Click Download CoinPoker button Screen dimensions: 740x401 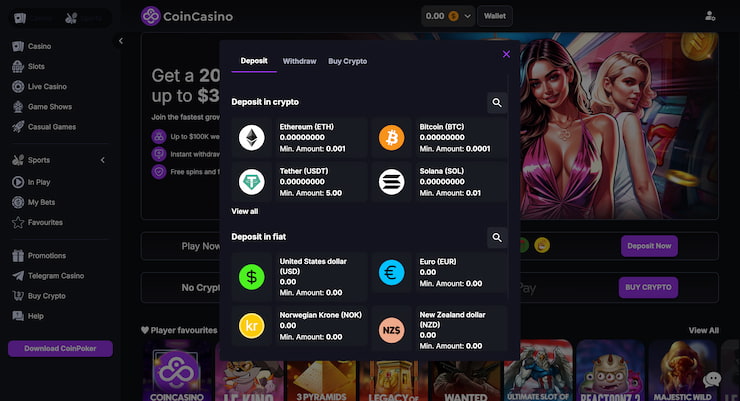(x=60, y=349)
